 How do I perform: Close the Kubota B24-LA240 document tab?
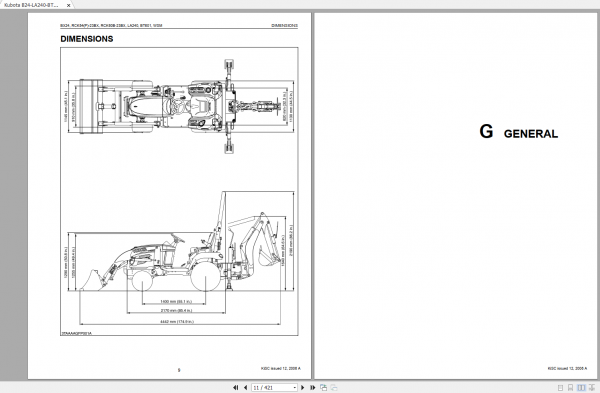coord(68,5)
